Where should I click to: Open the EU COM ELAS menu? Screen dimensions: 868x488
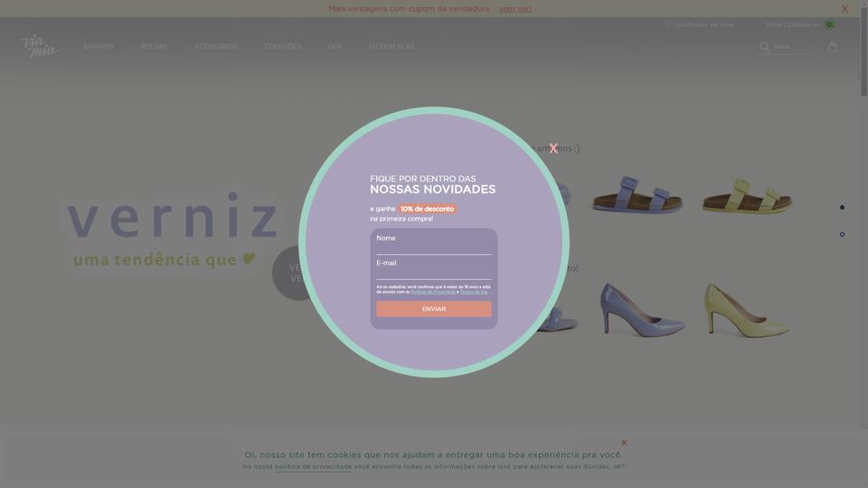coord(392,46)
